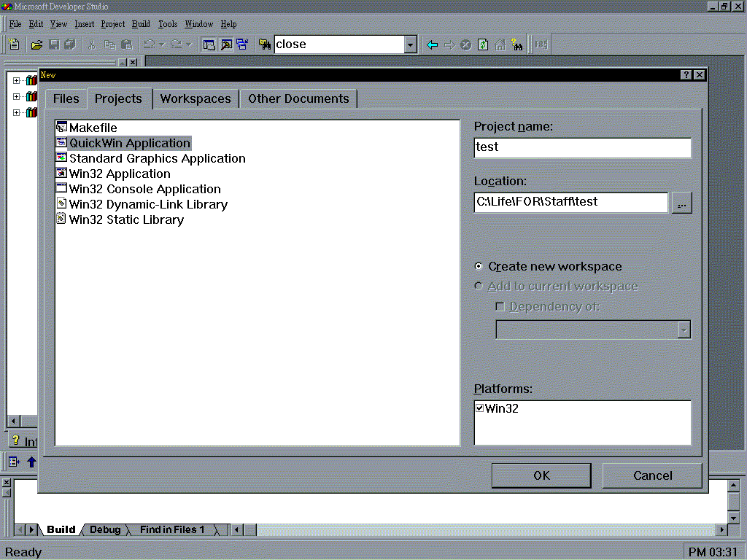Open the Find combo box dropdown arrow

(x=411, y=44)
